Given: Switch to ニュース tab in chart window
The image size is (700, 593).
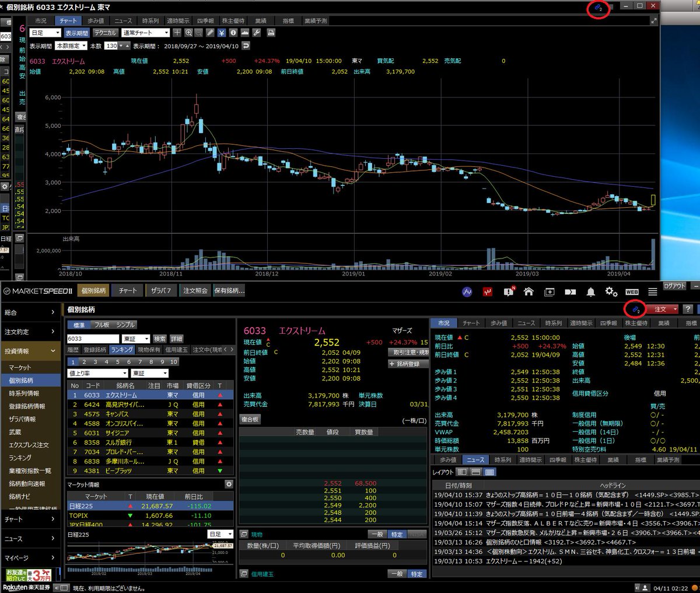Looking at the screenshot, I should click(123, 20).
